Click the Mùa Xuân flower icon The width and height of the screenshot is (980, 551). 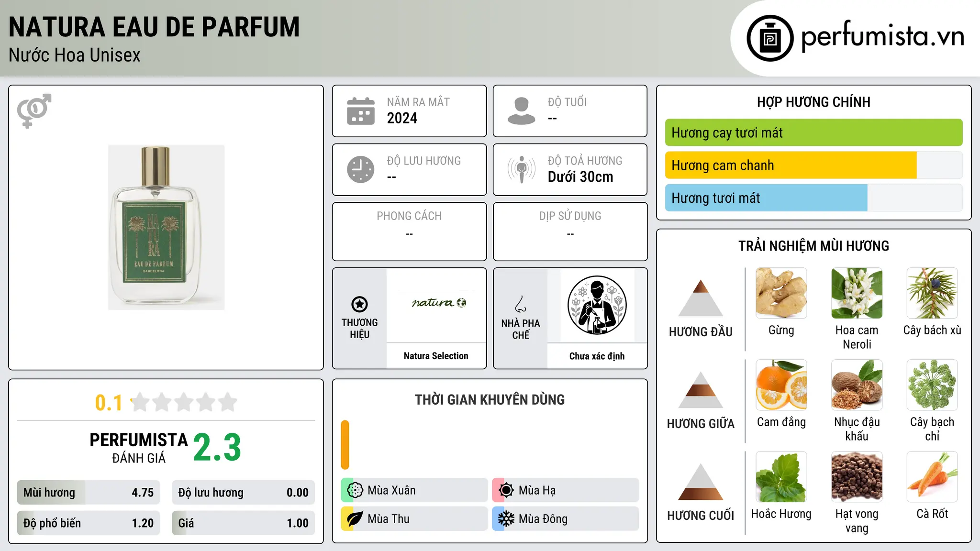click(355, 490)
